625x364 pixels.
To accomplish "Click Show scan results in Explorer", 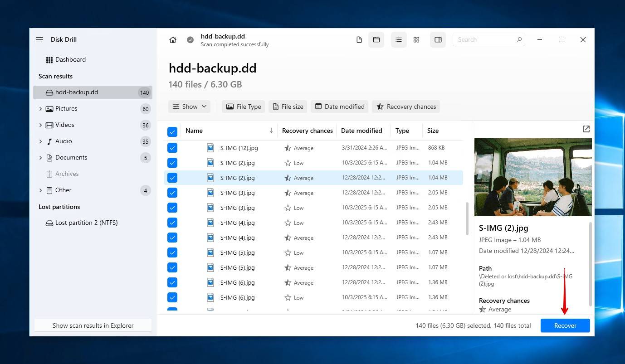I will point(93,325).
